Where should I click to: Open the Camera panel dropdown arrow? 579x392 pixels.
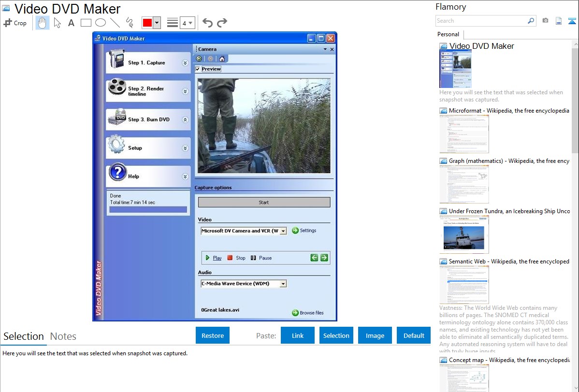[x=325, y=49]
